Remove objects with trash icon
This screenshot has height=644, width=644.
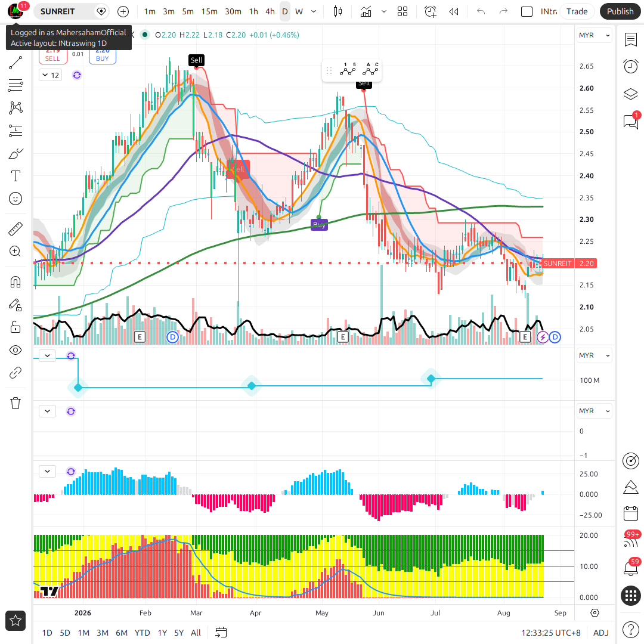click(x=15, y=403)
